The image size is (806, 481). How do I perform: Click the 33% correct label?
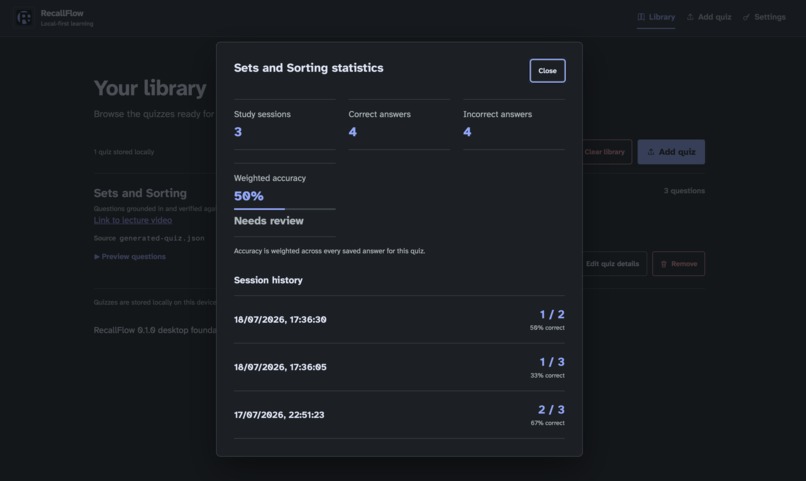click(x=547, y=376)
